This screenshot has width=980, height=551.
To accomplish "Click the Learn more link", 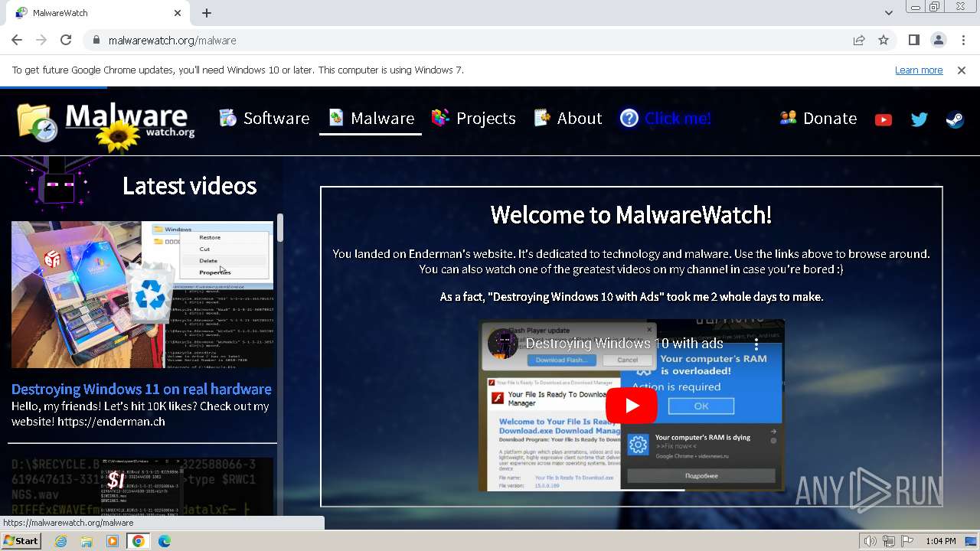I will click(919, 70).
